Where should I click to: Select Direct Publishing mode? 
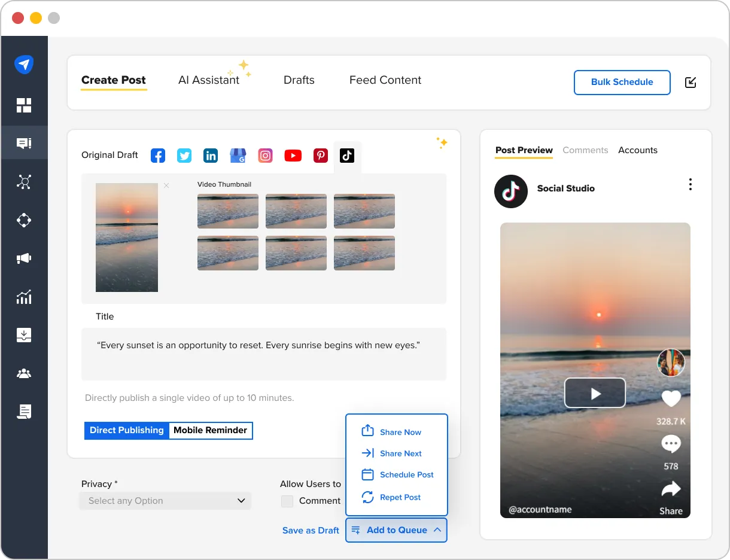tap(127, 430)
